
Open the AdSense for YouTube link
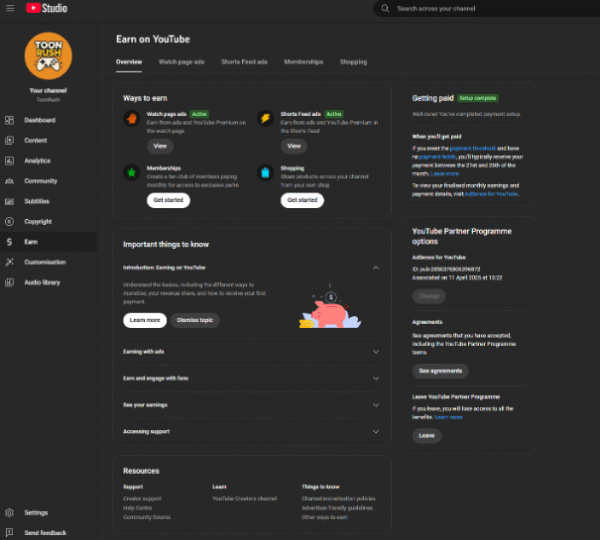click(x=491, y=194)
